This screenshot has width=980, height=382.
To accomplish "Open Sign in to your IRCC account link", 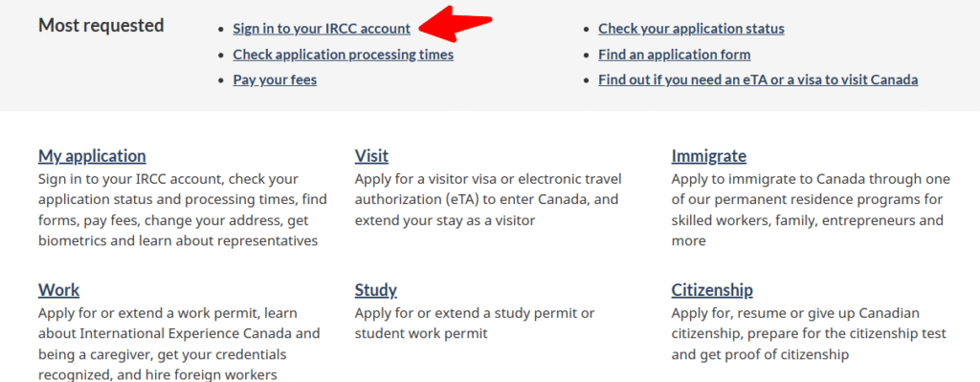I will tap(322, 29).
